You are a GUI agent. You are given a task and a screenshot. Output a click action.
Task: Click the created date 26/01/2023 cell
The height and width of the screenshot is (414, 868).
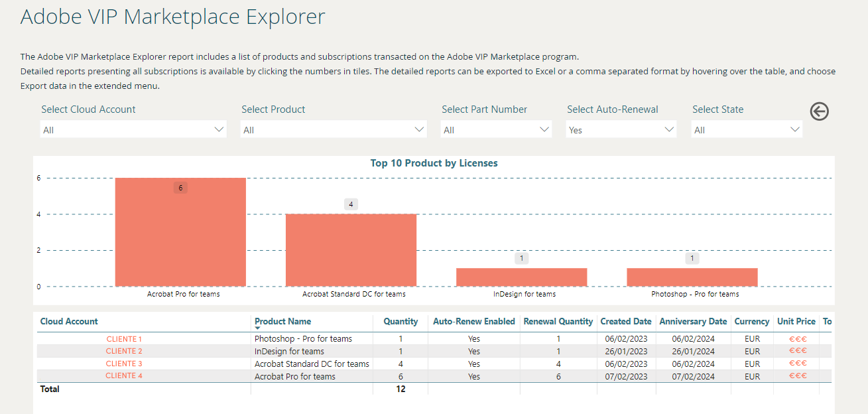[625, 352]
